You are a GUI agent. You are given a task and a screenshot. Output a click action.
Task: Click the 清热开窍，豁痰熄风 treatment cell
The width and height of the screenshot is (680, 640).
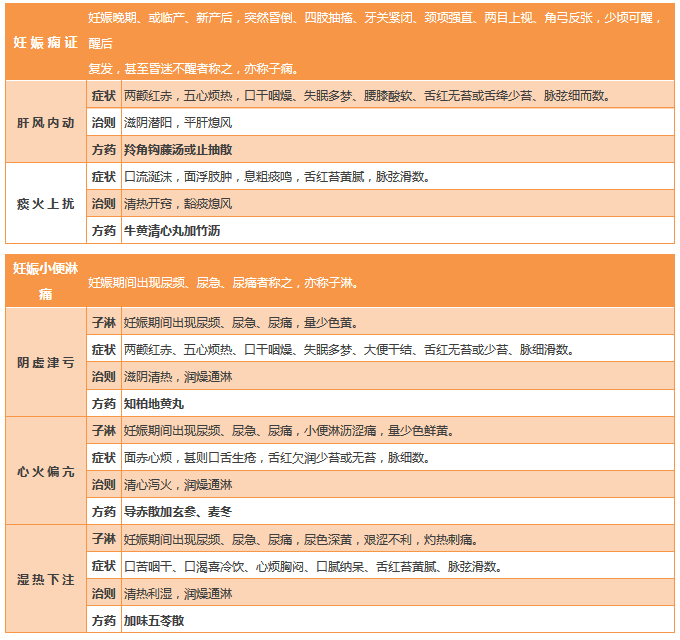tap(178, 203)
